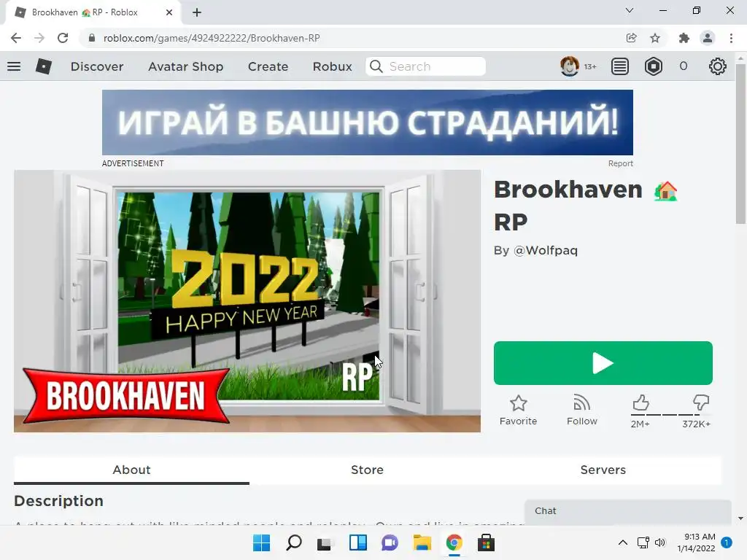Open Windows taskbar search

(x=293, y=542)
